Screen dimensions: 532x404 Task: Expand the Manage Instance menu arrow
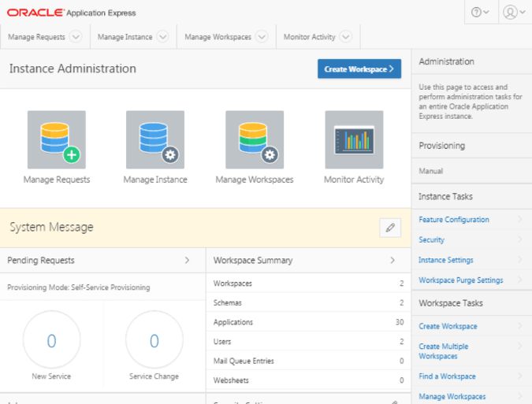[x=163, y=36]
